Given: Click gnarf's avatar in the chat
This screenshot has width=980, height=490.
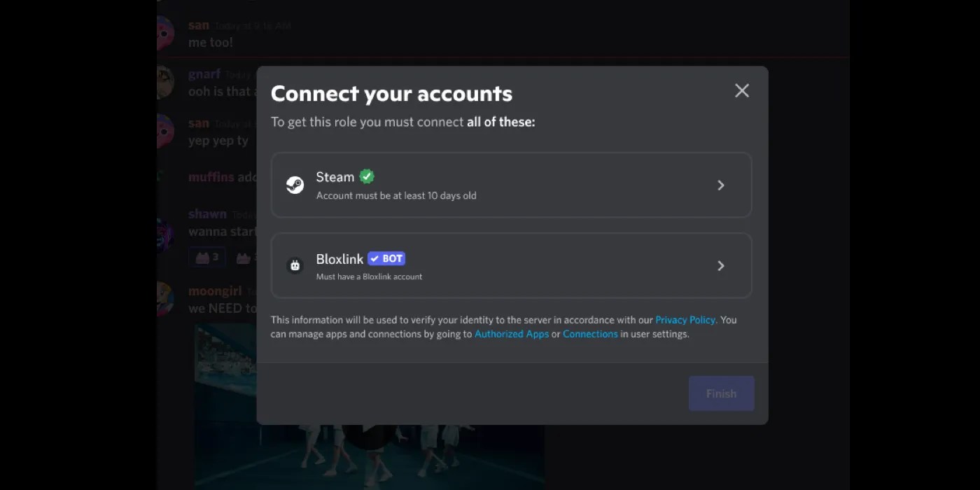Looking at the screenshot, I should pyautogui.click(x=164, y=82).
